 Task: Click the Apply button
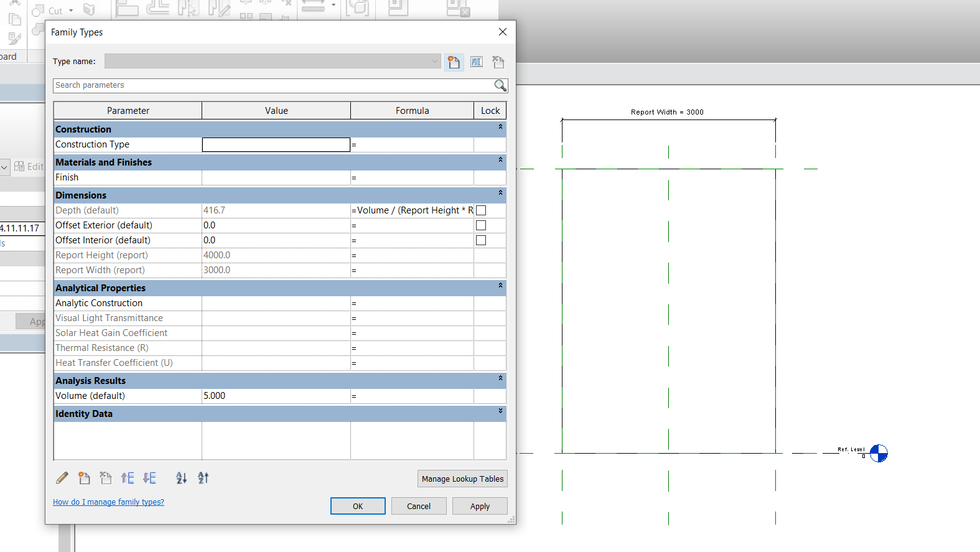coord(480,506)
